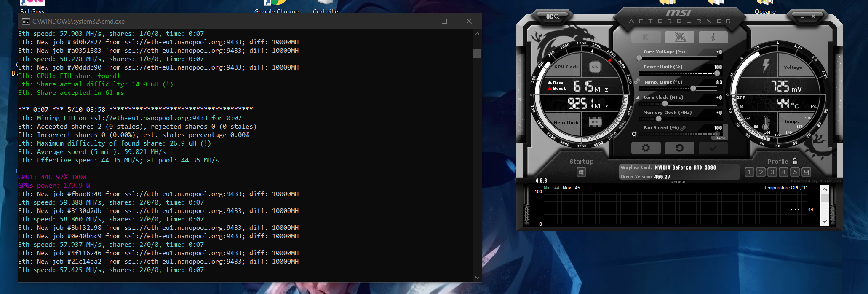Select profile slot 5
The width and height of the screenshot is (868, 294).
coord(795,172)
